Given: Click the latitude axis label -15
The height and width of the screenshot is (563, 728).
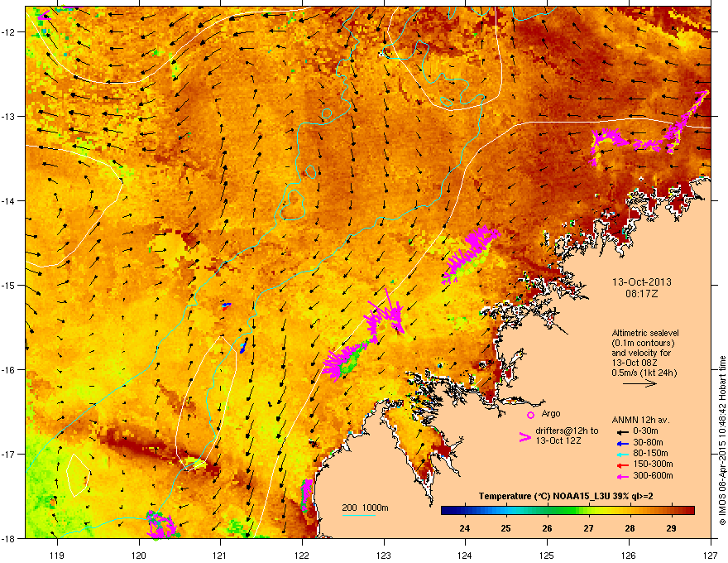Looking at the screenshot, I should pos(8,285).
